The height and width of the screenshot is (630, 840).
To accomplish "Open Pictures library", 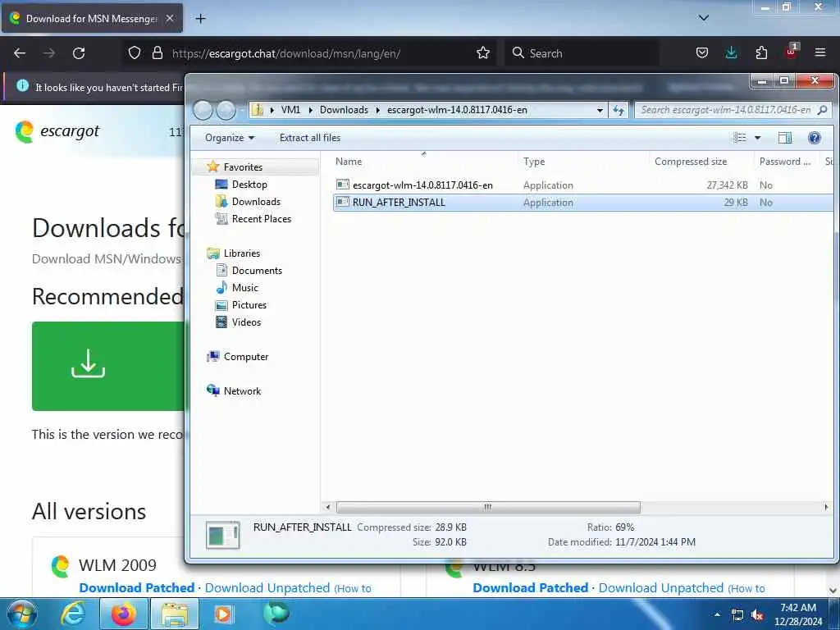I will point(249,305).
